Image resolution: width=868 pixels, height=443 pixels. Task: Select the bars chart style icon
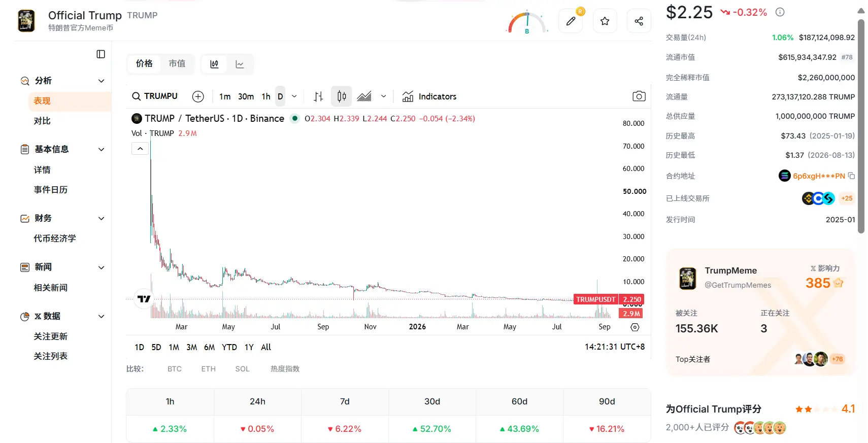(x=318, y=96)
